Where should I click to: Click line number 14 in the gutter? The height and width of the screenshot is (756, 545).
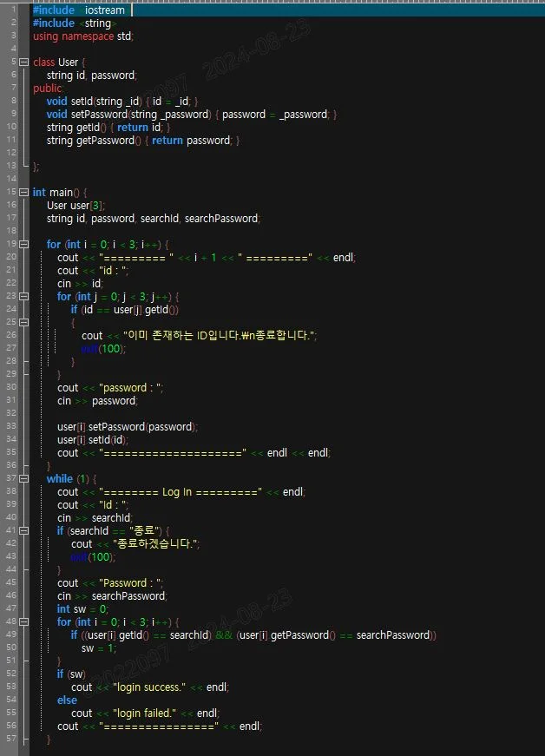tap(11, 179)
